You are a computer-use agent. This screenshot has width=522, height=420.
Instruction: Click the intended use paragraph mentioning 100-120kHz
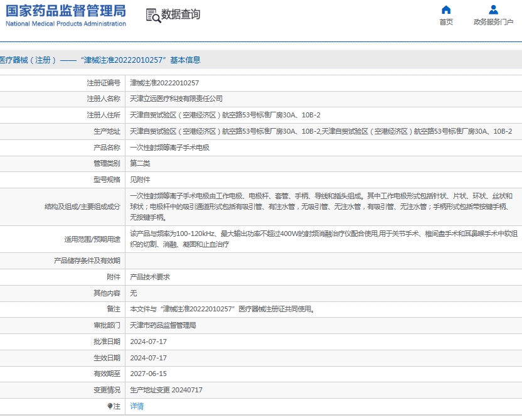pos(324,239)
